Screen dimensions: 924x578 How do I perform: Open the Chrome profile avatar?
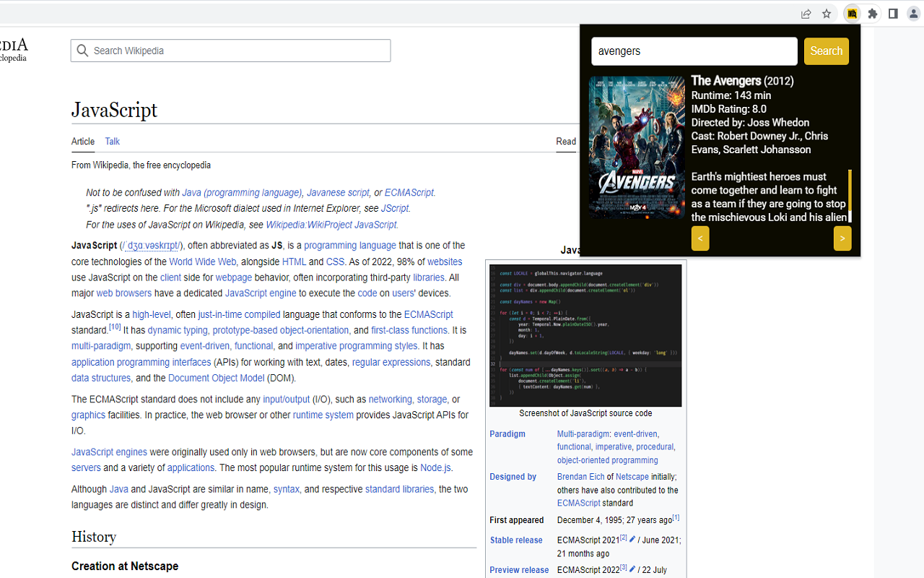[x=914, y=14]
